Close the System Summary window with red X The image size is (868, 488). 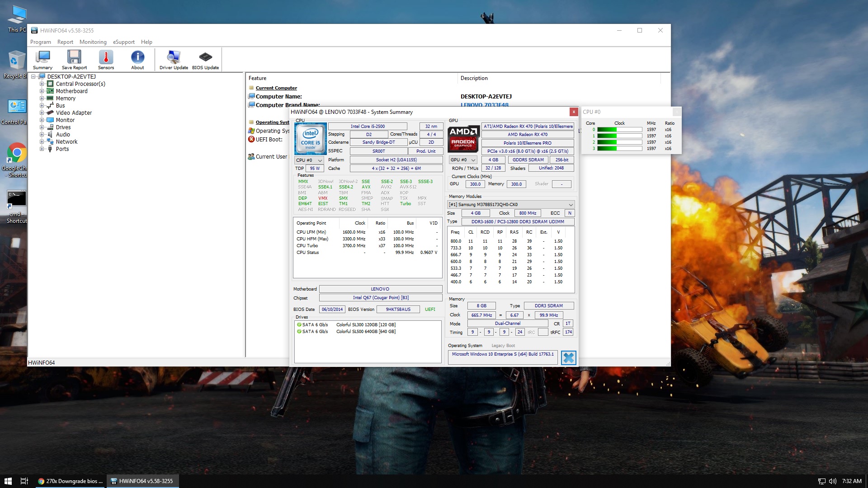click(x=574, y=112)
